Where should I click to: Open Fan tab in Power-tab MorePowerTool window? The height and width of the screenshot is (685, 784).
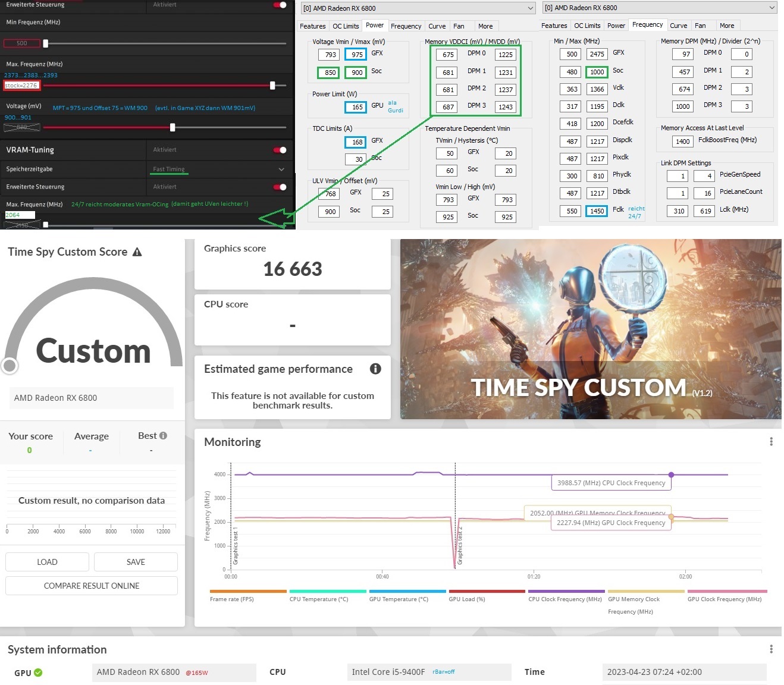459,26
